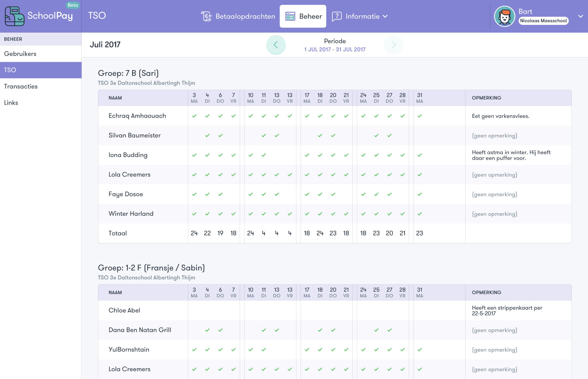The height and width of the screenshot is (379, 588).
Task: Click the Betaalopdrachten euro receipt icon
Action: [207, 16]
